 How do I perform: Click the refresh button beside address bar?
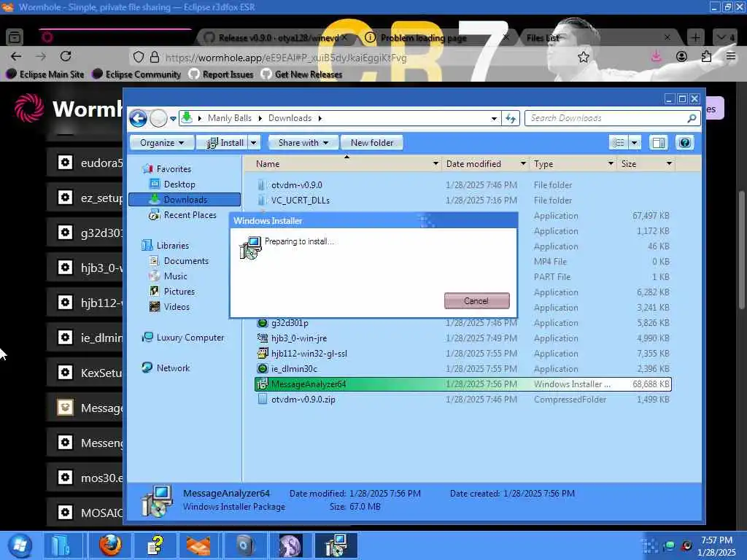click(x=511, y=118)
